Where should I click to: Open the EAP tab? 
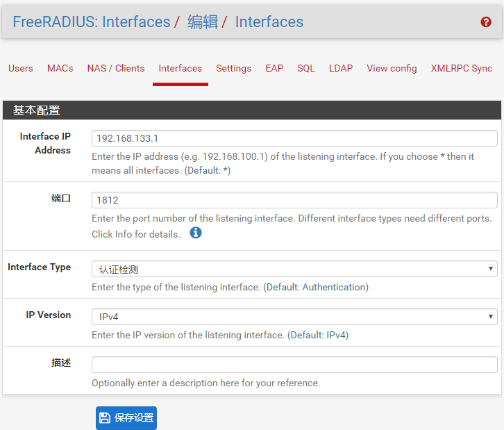coord(274,68)
